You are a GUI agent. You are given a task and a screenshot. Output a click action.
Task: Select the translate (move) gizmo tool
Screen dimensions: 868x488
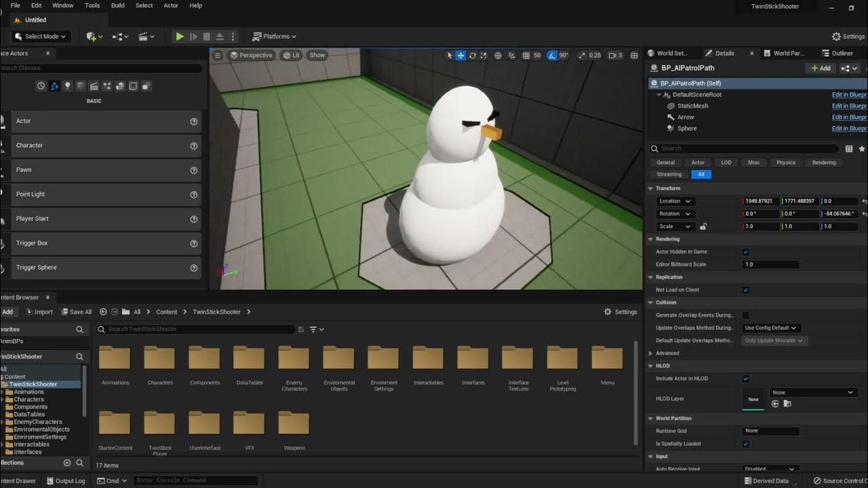pos(460,56)
